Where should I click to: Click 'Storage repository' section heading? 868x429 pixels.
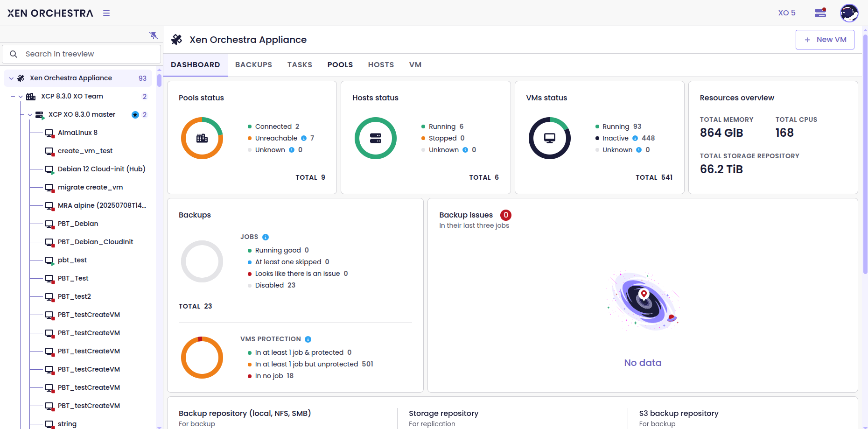pyautogui.click(x=444, y=414)
